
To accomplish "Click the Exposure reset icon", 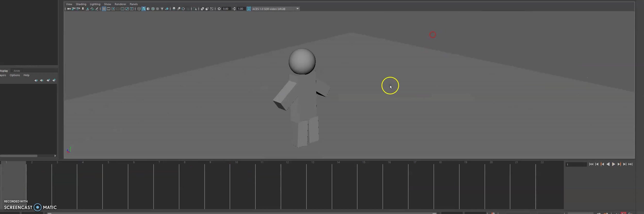I will [x=219, y=9].
